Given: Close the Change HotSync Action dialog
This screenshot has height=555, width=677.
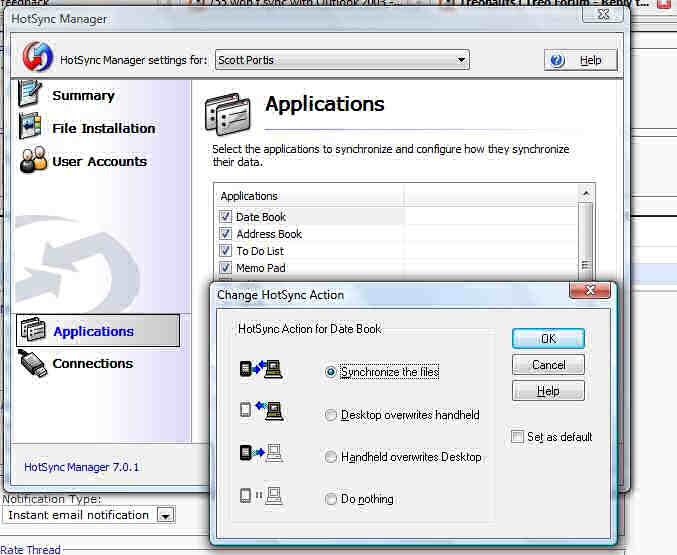Looking at the screenshot, I should [x=590, y=290].
